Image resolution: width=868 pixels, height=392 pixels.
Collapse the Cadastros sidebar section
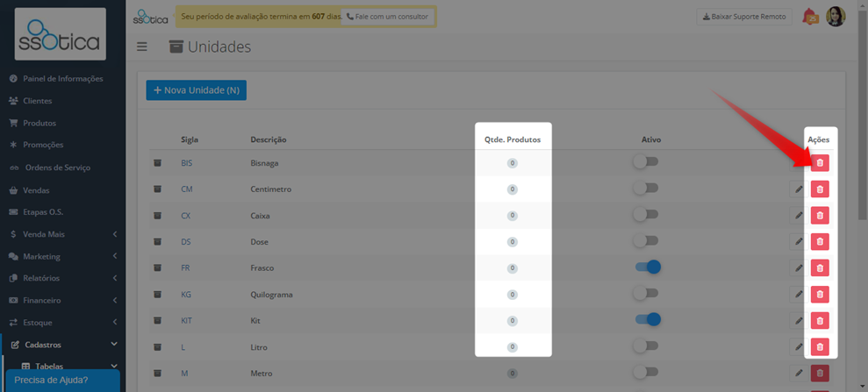63,345
